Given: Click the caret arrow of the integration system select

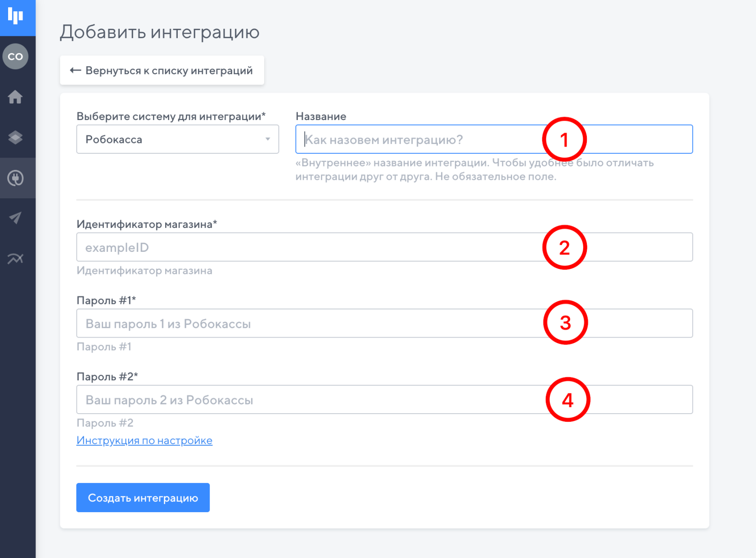Looking at the screenshot, I should [268, 139].
